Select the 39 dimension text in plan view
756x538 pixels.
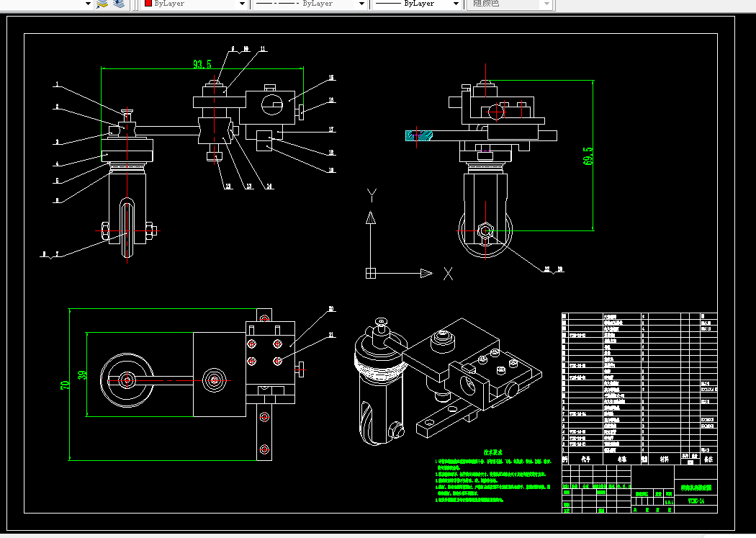pyautogui.click(x=82, y=375)
